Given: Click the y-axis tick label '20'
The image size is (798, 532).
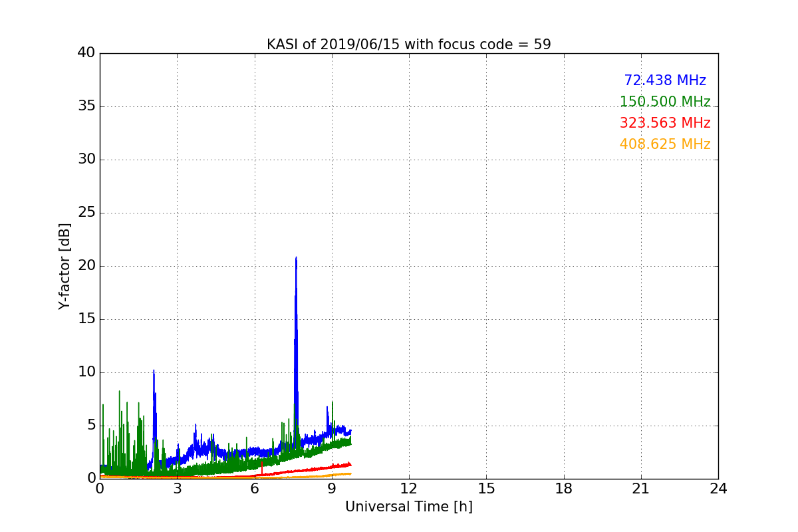Looking at the screenshot, I should point(86,266).
